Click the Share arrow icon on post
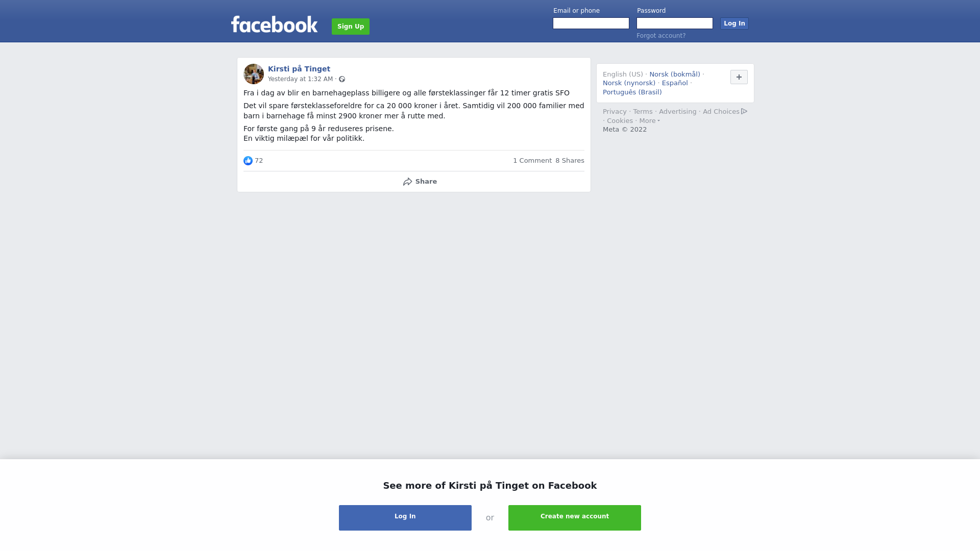 [x=407, y=182]
